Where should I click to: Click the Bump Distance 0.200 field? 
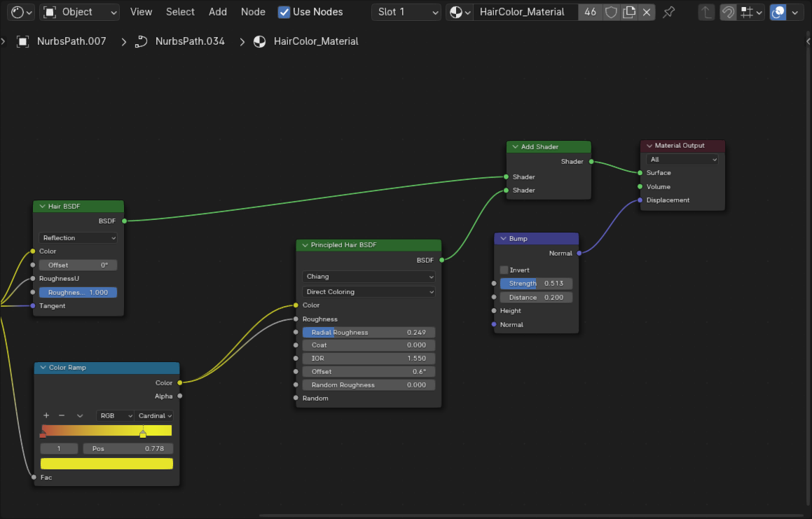(536, 297)
